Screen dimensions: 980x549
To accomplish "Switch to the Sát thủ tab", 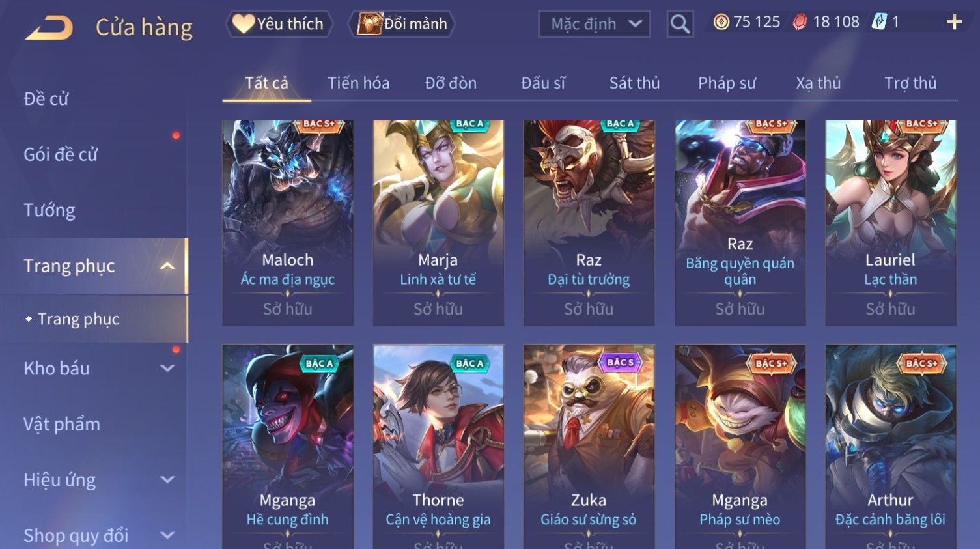I will point(634,83).
